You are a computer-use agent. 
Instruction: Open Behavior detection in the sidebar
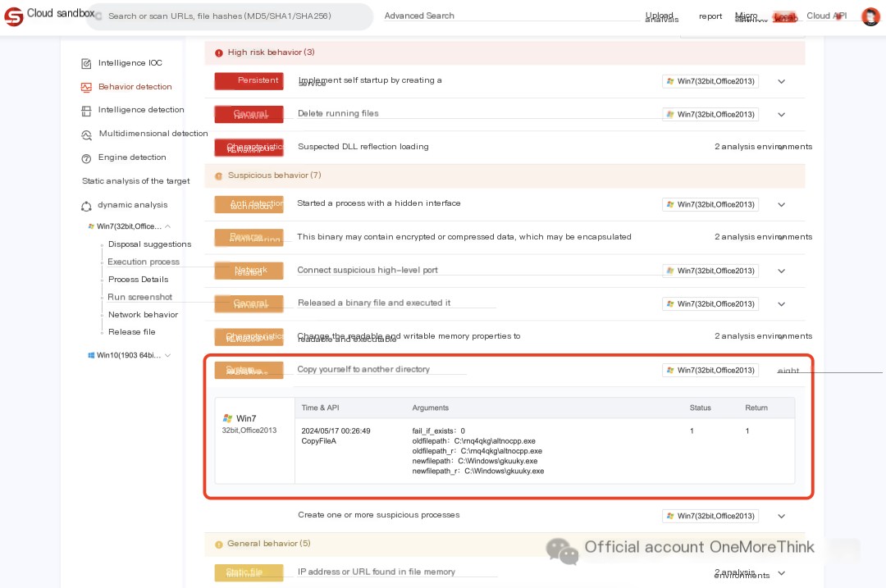tap(135, 87)
